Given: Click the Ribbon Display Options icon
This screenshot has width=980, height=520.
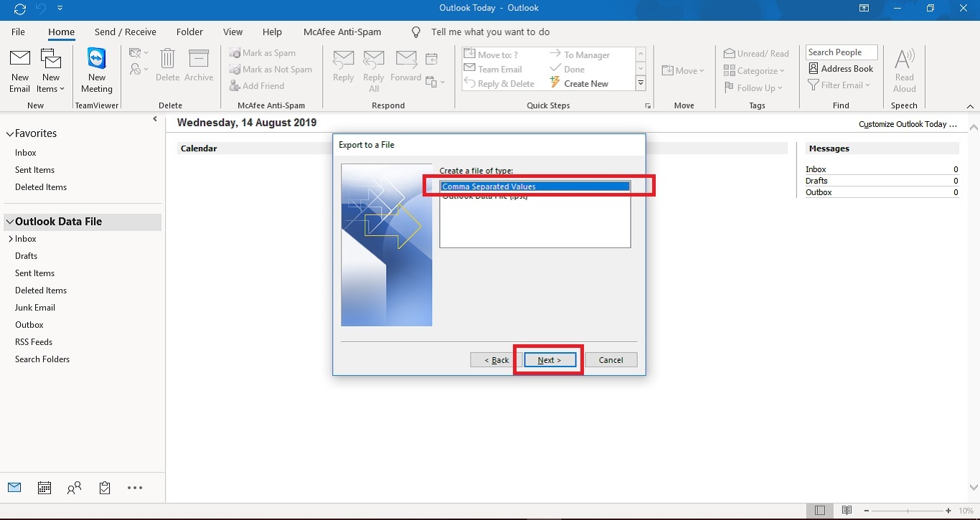Looking at the screenshot, I should (864, 9).
